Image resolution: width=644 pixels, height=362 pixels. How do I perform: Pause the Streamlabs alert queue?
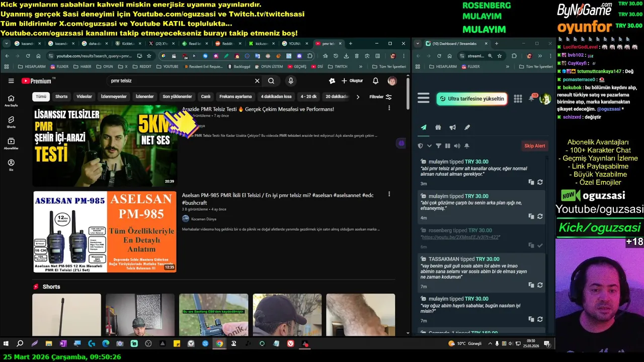coord(448,146)
